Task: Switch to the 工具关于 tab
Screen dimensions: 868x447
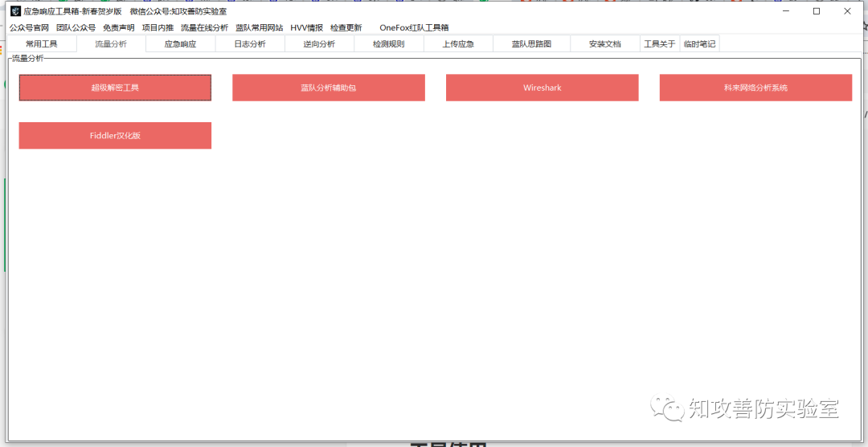Action: point(660,44)
